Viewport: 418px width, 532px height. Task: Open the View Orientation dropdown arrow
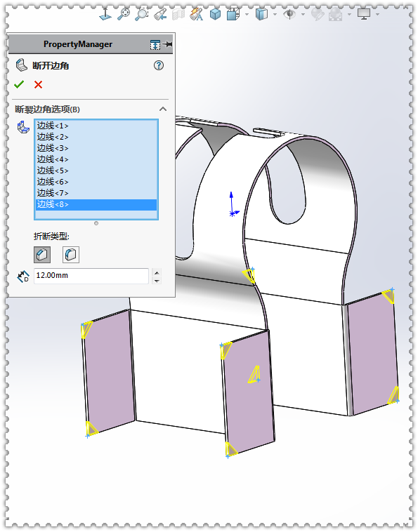coord(247,14)
